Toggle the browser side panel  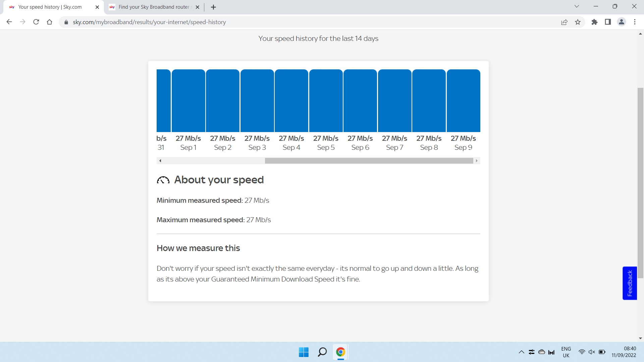(x=608, y=22)
